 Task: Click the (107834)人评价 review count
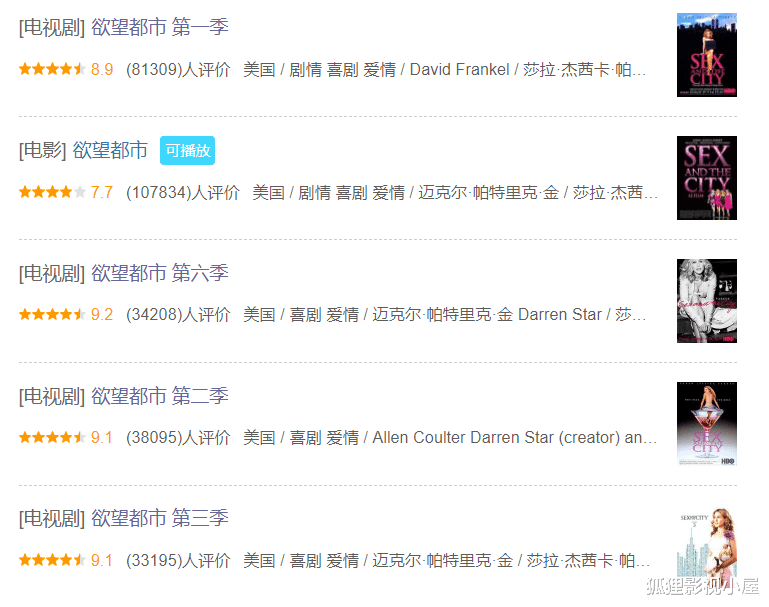click(183, 193)
